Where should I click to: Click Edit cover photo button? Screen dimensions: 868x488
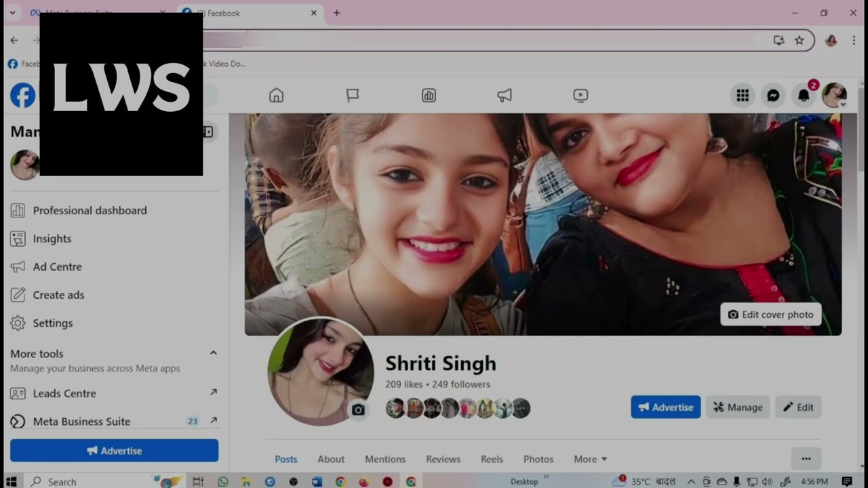[770, 314]
